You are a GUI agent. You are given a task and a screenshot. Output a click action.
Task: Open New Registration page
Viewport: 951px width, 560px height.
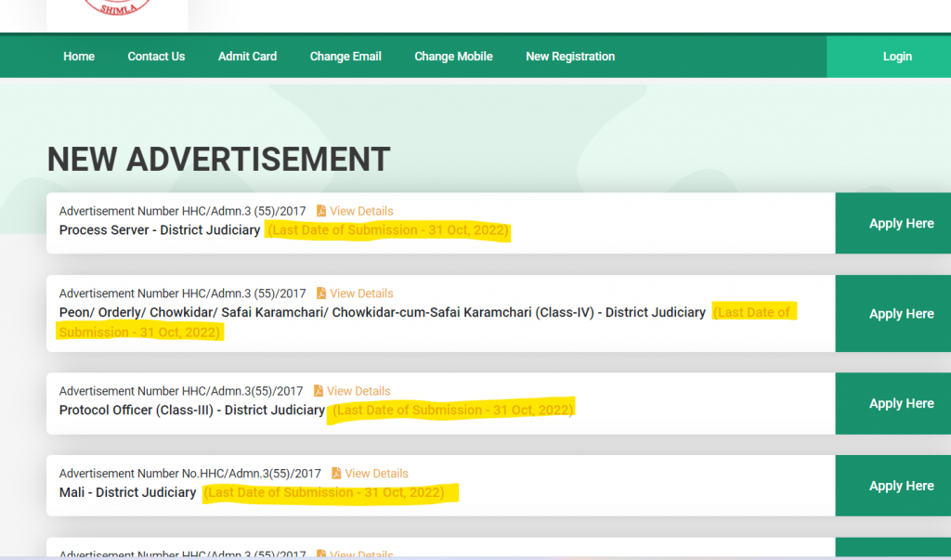(570, 57)
